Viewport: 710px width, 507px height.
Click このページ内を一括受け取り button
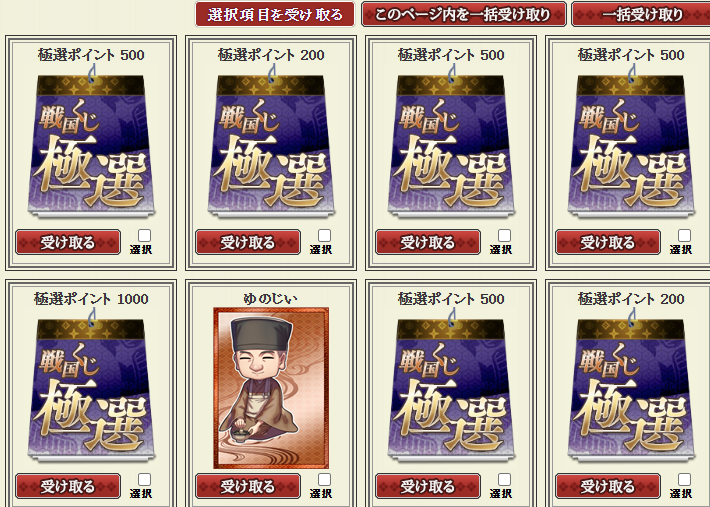464,14
